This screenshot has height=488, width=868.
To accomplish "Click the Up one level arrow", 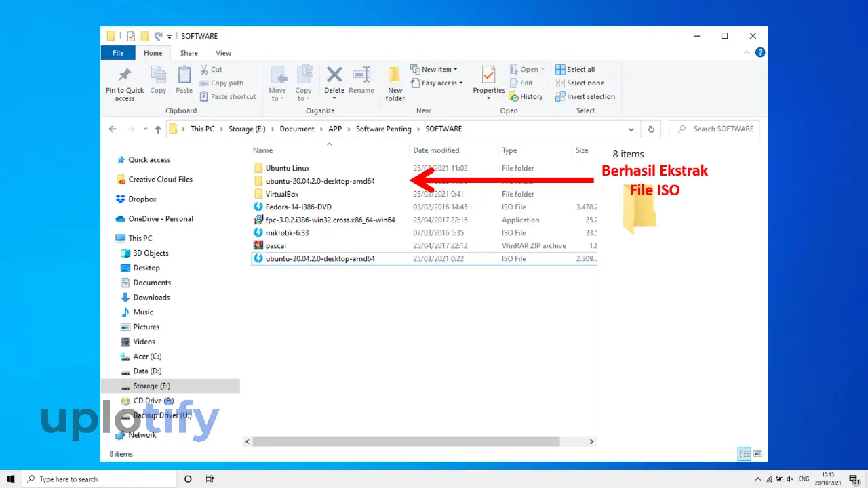I will point(158,129).
